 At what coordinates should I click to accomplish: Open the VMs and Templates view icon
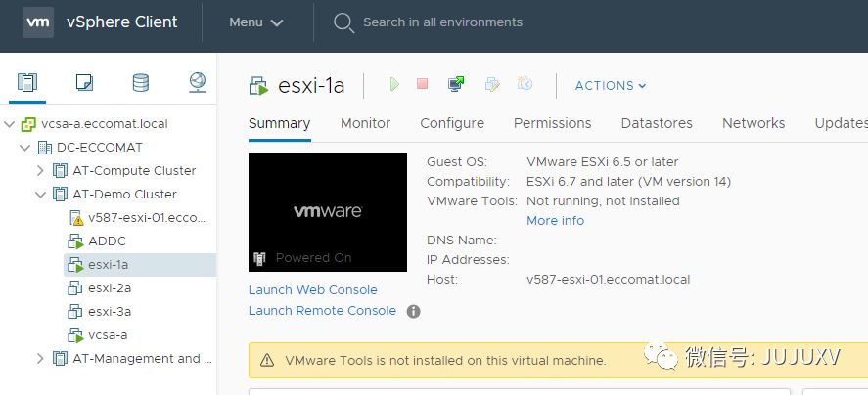(x=84, y=83)
